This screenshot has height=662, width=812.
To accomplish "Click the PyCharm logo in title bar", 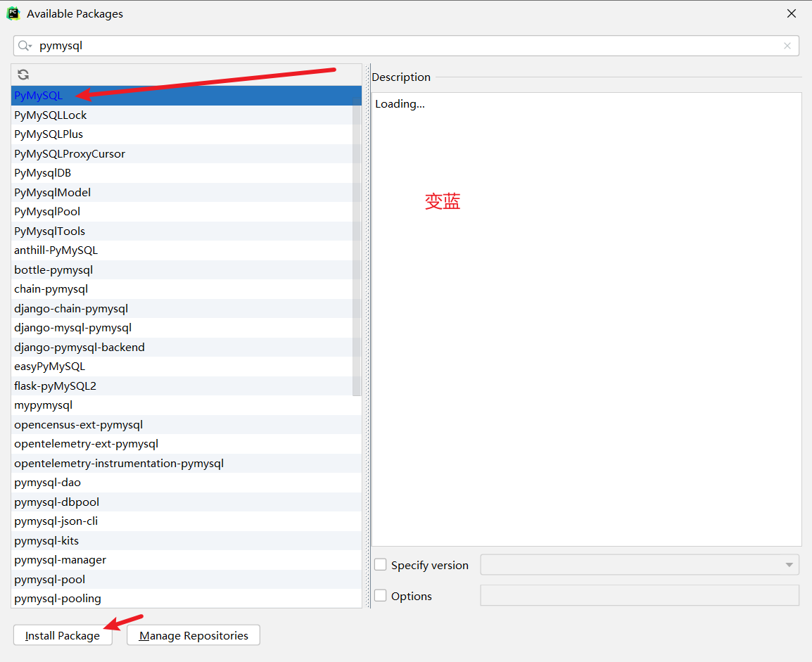I will click(x=13, y=13).
